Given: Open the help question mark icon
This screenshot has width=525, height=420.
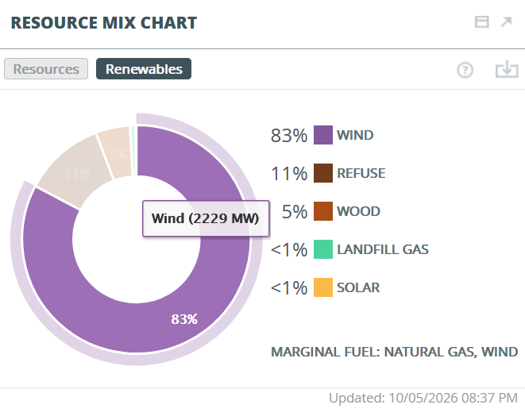Looking at the screenshot, I should point(465,71).
